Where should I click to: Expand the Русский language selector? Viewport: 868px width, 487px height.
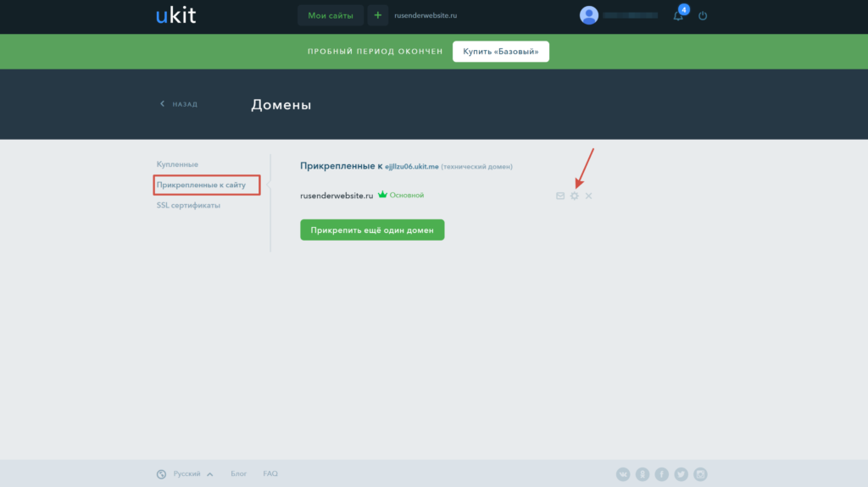tap(192, 473)
